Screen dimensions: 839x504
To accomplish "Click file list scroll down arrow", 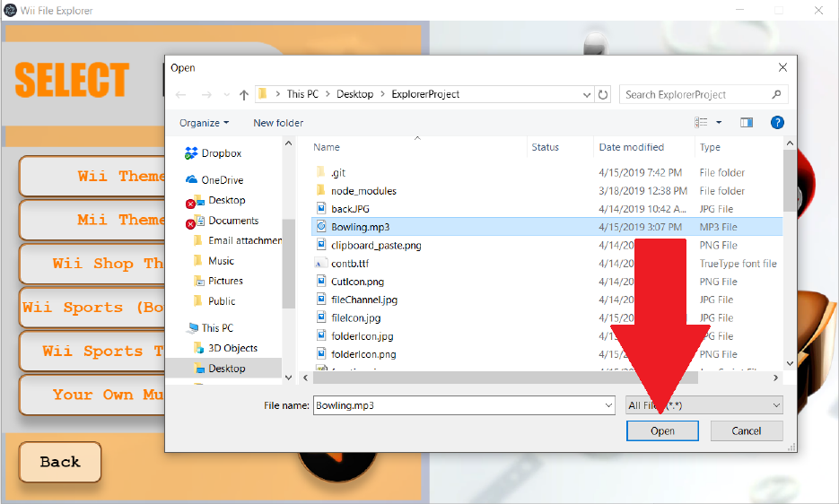I will pos(790,363).
